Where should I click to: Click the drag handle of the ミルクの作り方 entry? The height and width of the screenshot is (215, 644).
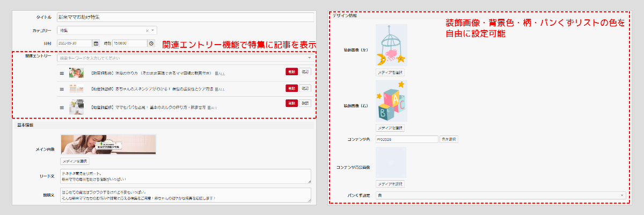61,107
